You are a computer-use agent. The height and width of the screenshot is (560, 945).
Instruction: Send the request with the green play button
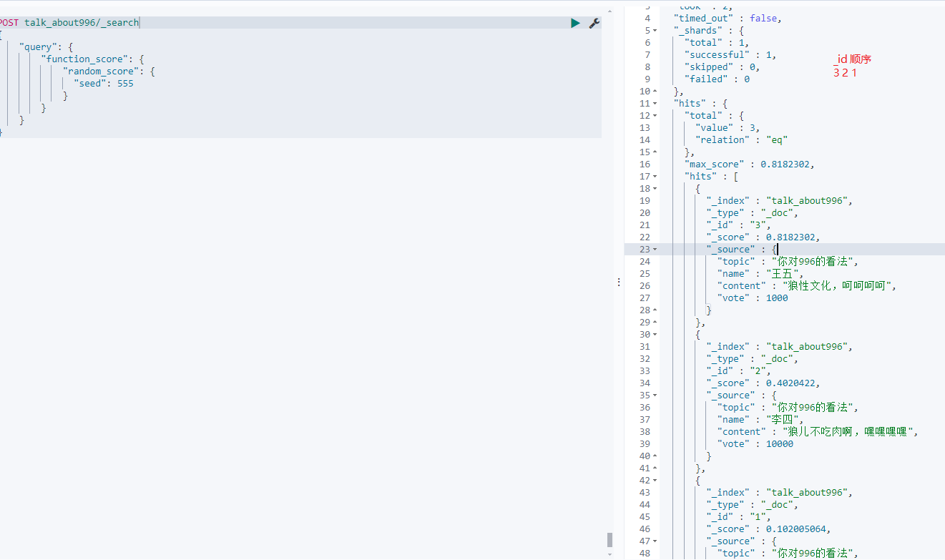575,23
